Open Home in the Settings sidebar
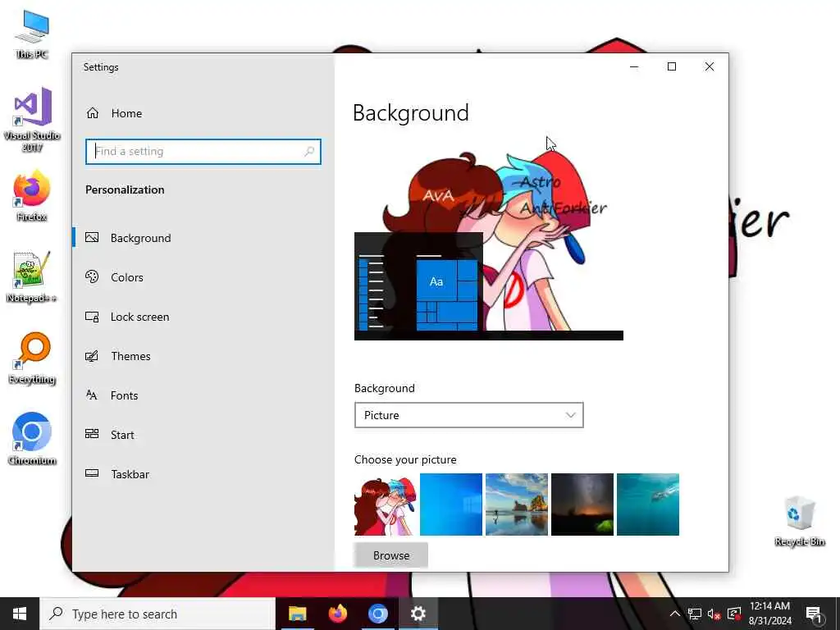840x630 pixels. tap(203, 113)
